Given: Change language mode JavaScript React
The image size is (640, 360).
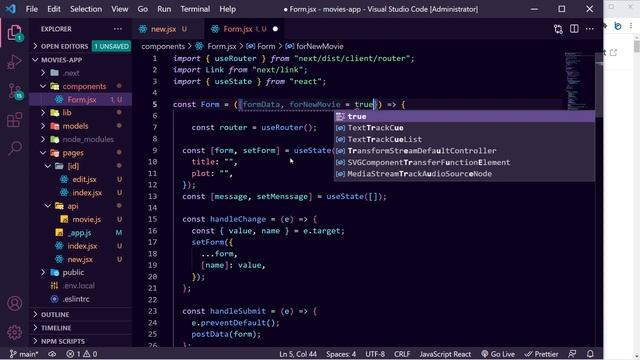Looking at the screenshot, I should click(x=445, y=354).
